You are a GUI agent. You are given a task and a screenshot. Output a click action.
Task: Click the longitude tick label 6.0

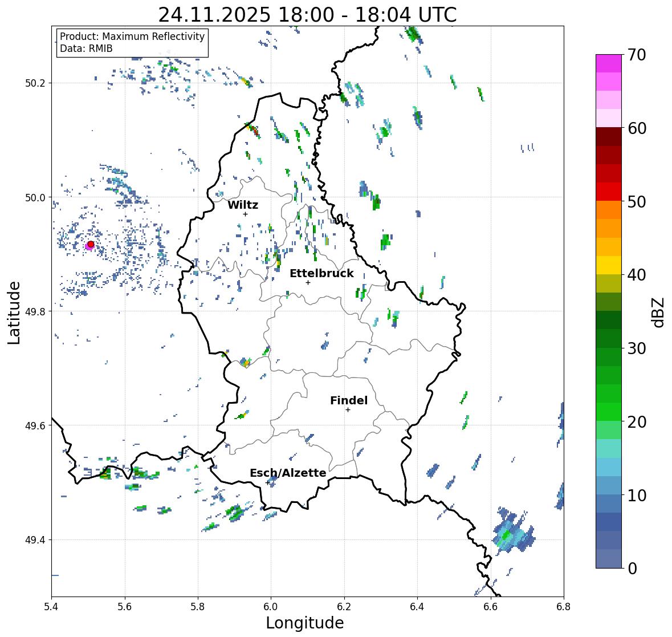(x=271, y=606)
